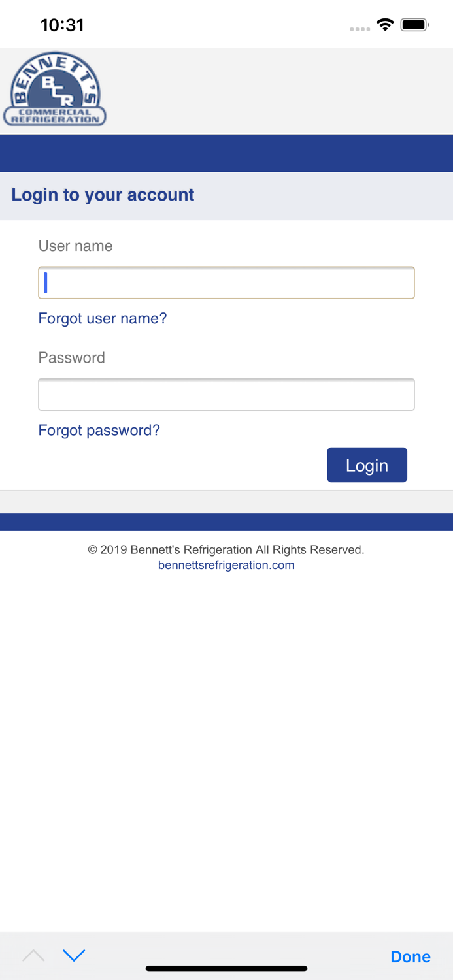Select the Password input field
The image size is (453, 980).
(x=226, y=395)
